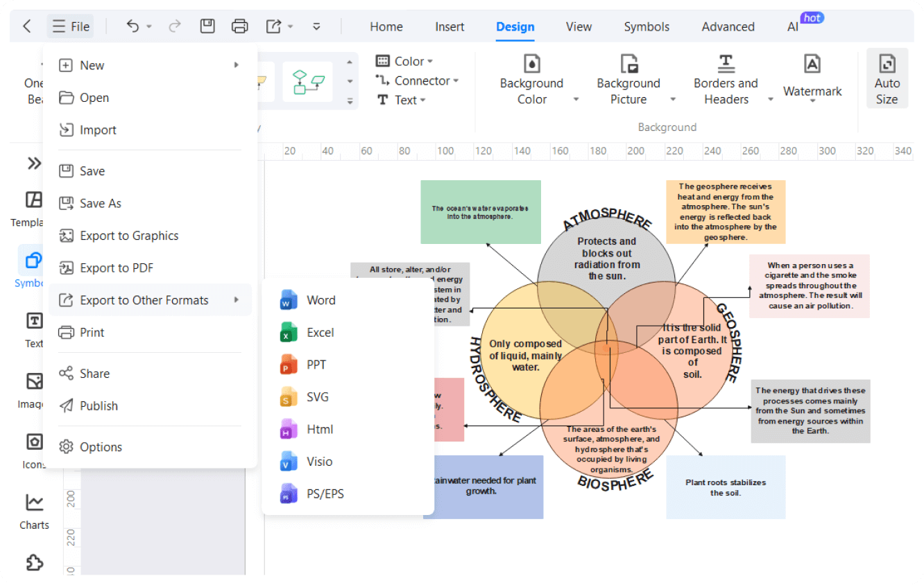Screen dimensions: 924x585
Task: Expand the left sidebar double chevron
Action: point(33,163)
